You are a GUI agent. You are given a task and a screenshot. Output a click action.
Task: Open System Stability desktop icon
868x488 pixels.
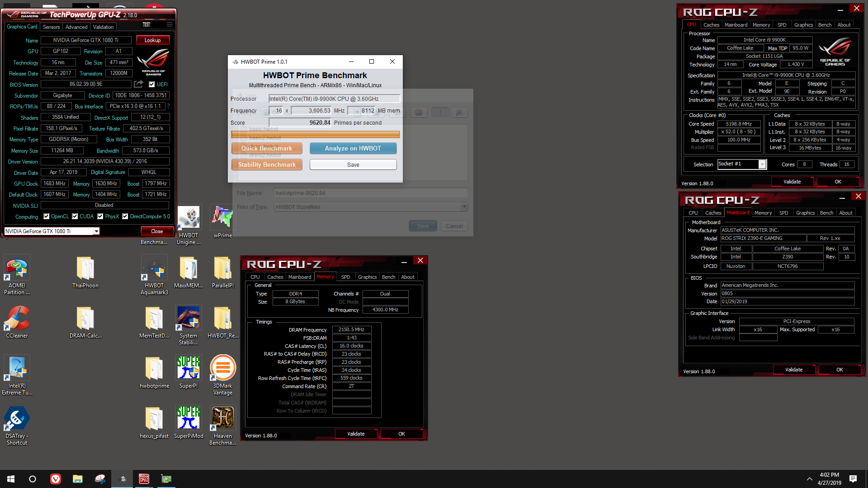click(x=189, y=325)
